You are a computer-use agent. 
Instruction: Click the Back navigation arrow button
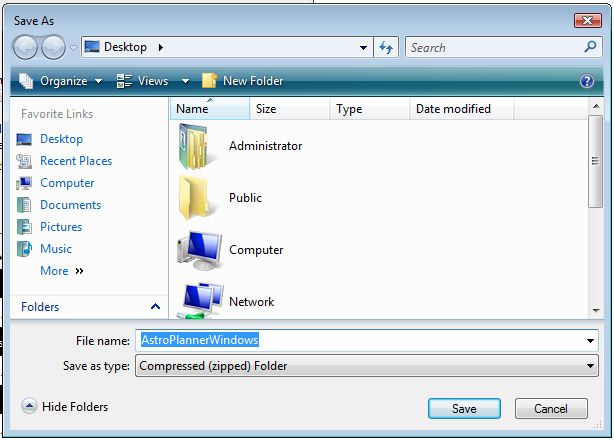point(25,47)
